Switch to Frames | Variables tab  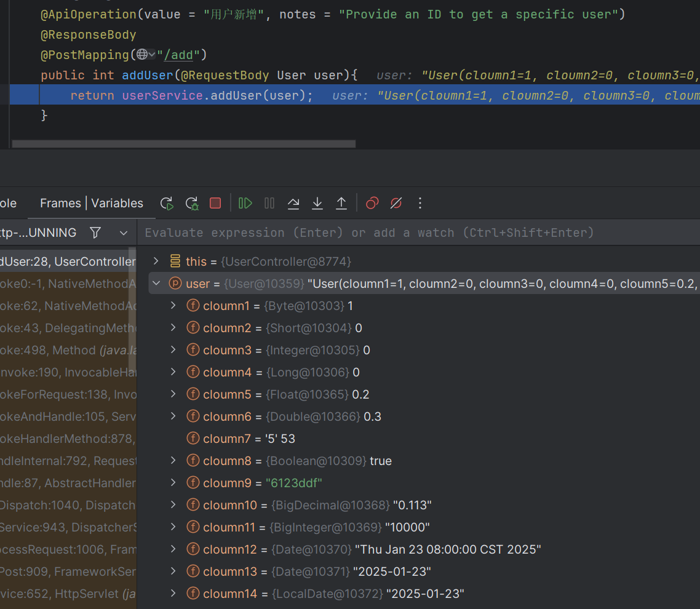click(92, 203)
